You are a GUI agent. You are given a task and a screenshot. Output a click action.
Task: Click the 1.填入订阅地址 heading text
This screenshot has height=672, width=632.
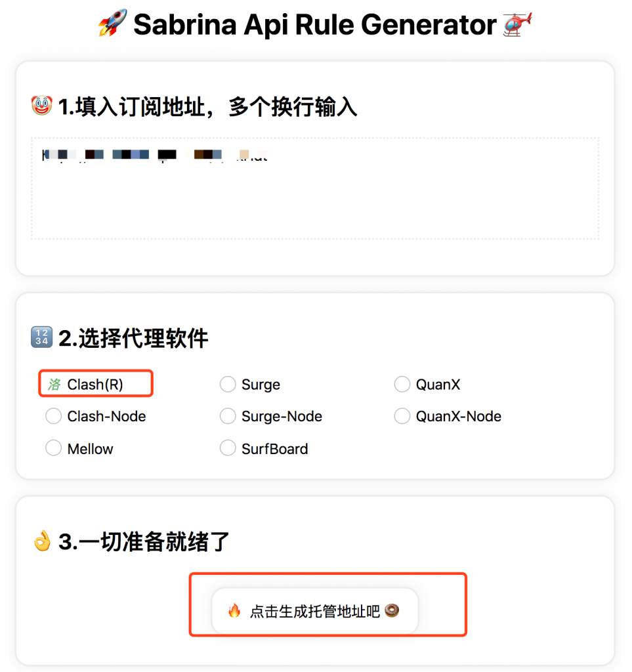click(x=207, y=107)
